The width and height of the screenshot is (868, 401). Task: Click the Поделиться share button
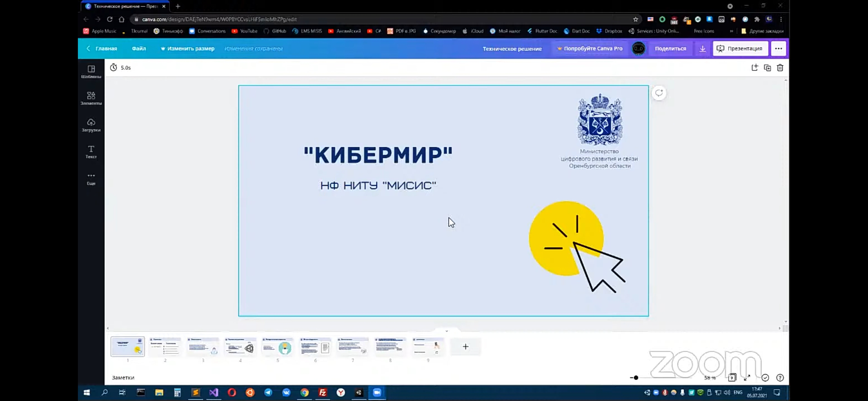coord(670,49)
